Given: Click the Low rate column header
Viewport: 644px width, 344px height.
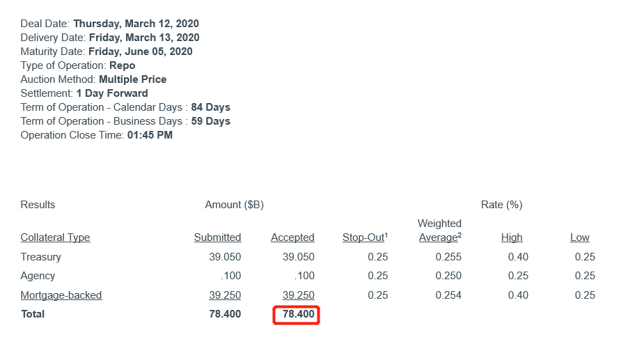Looking at the screenshot, I should [x=579, y=237].
